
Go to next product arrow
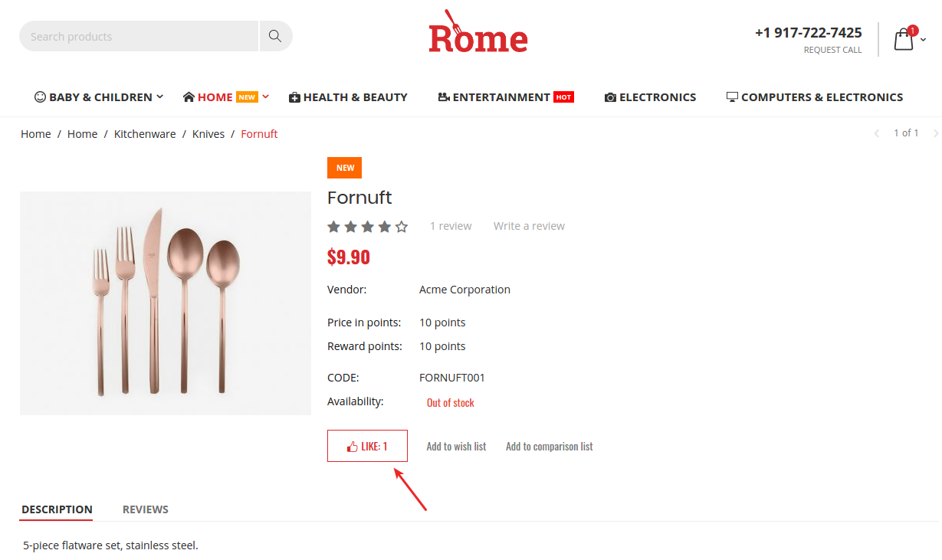point(935,133)
